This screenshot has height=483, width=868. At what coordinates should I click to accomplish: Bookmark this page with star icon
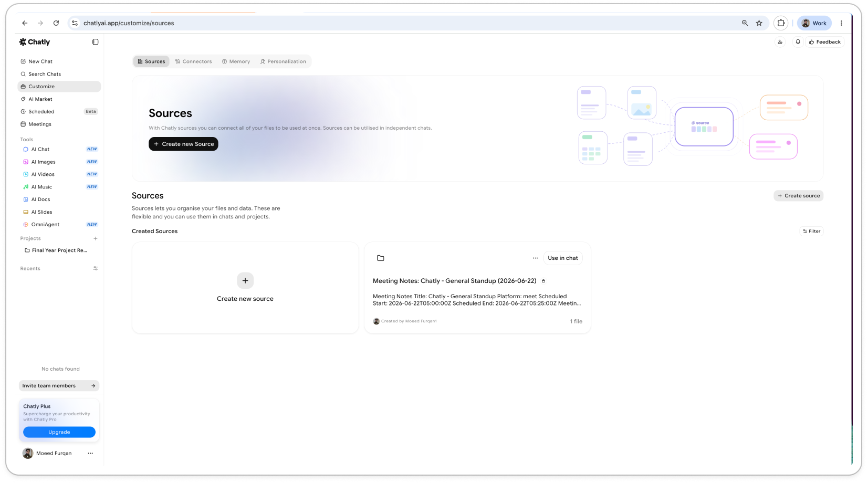click(759, 23)
